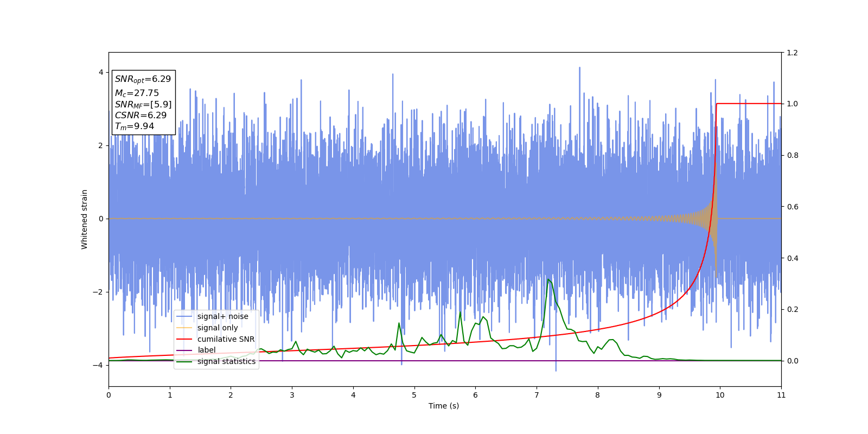
Task: Click the 'Whitened strain' y-axis label
Action: coord(84,219)
